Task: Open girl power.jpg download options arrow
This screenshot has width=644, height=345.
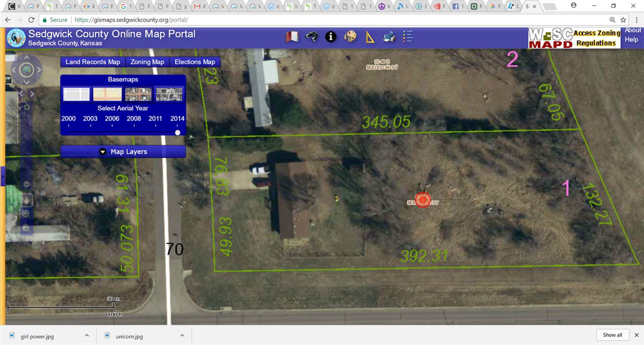Action: point(87,335)
